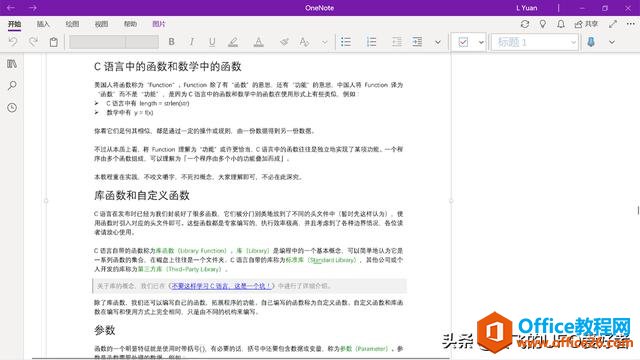Click the left image resize handle
Viewport: 640px width, 360px height.
[x=46, y=201]
